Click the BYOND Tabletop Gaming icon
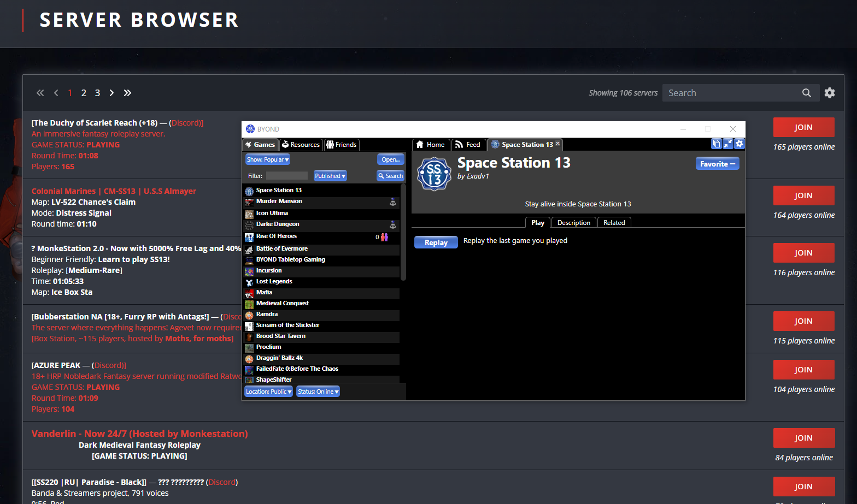The height and width of the screenshot is (504, 857). [x=249, y=260]
